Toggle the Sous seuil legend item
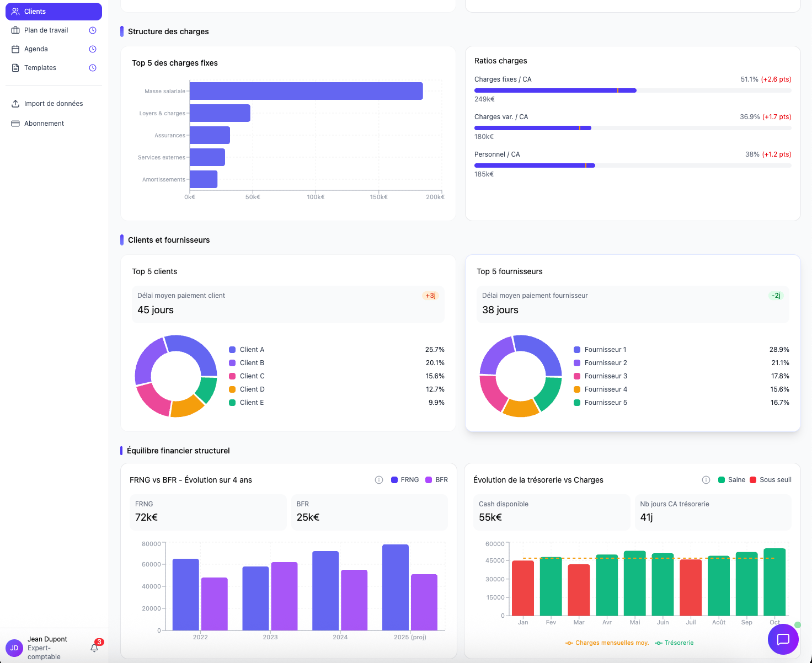Viewport: 812px width, 663px height. point(770,480)
